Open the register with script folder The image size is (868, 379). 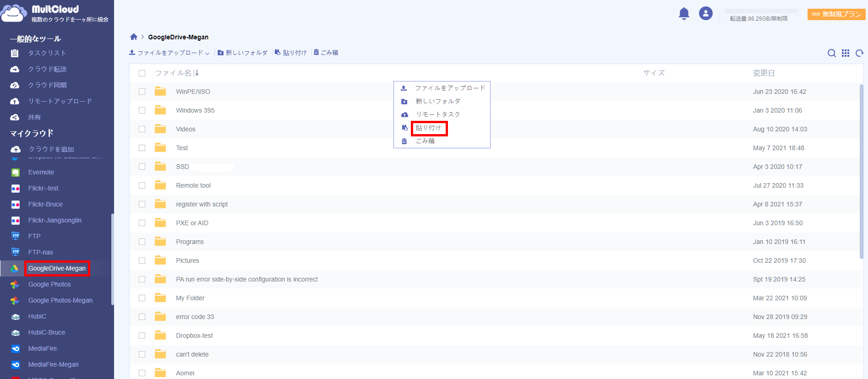(x=202, y=204)
